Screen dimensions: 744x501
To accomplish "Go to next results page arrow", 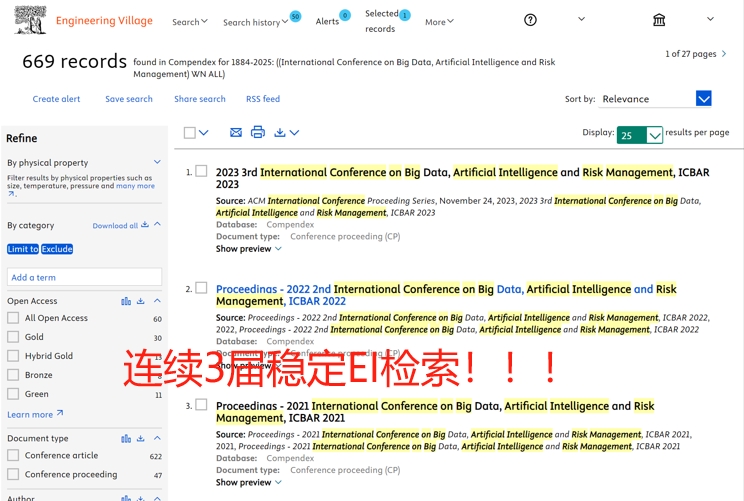I will point(724,54).
